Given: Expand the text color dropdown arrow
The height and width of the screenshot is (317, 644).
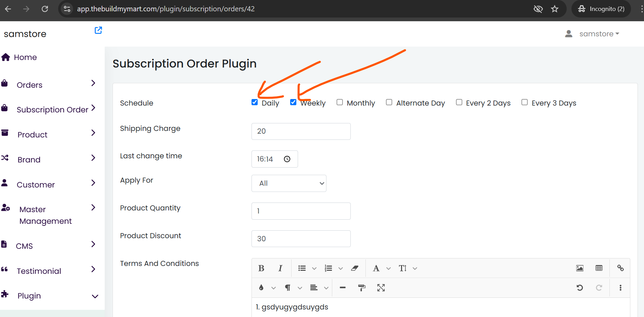Looking at the screenshot, I should pos(273,288).
